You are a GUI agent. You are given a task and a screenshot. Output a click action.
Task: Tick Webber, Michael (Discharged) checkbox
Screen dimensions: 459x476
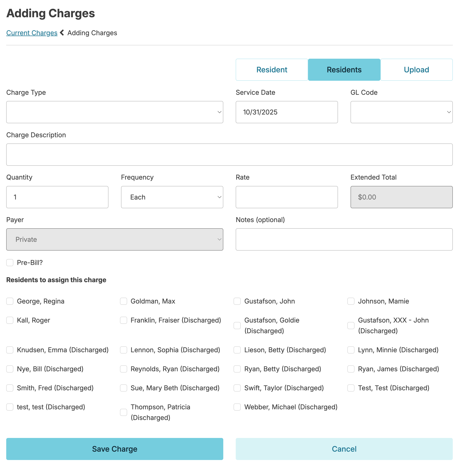pyautogui.click(x=237, y=407)
